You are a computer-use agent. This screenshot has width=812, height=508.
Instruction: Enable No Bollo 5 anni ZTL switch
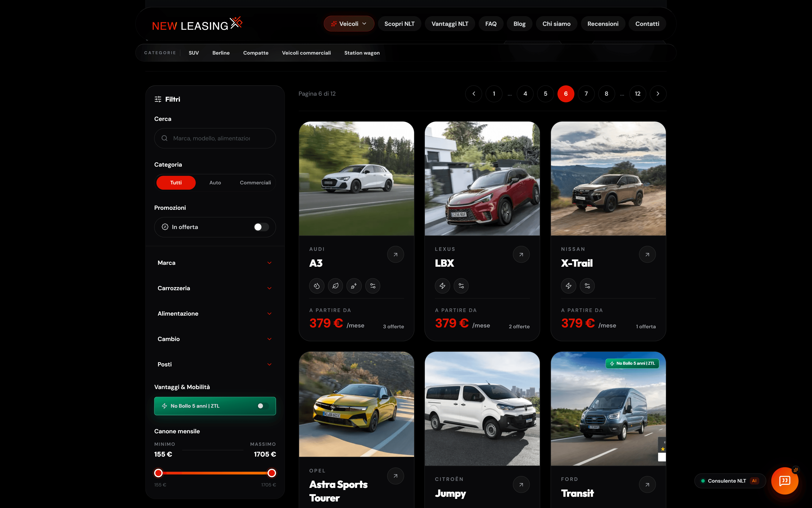(x=263, y=406)
